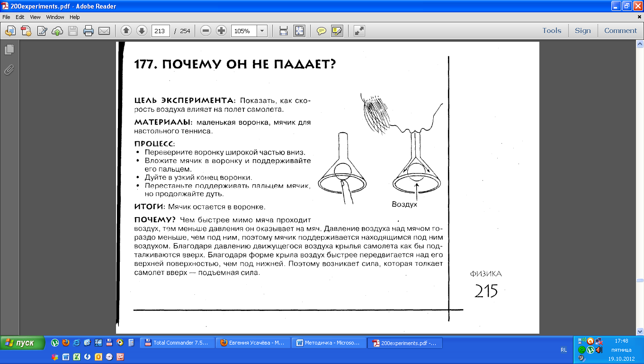Launch Windows Media Player quick launch icon
Screen dimensions: 644x364
coord(120,343)
